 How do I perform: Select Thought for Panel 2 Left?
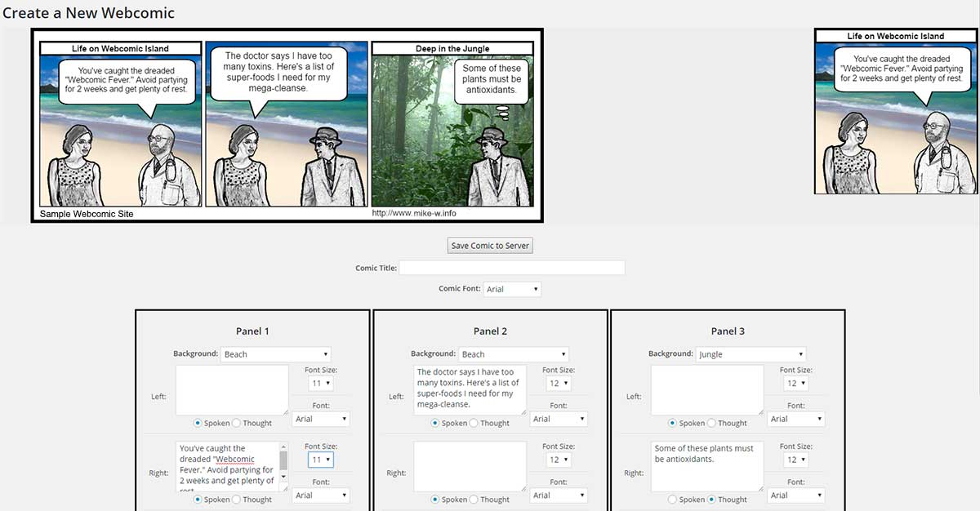pyautogui.click(x=474, y=423)
